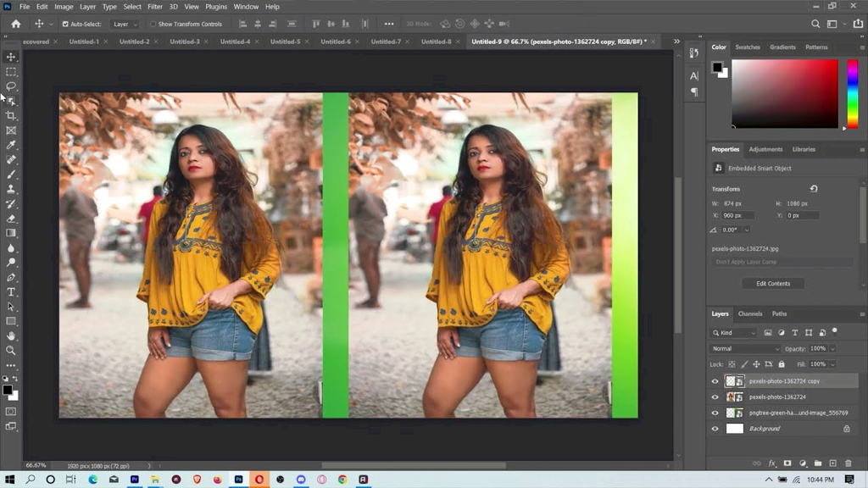This screenshot has width=868, height=488.
Task: Click the Create new layer icon
Action: point(832,463)
